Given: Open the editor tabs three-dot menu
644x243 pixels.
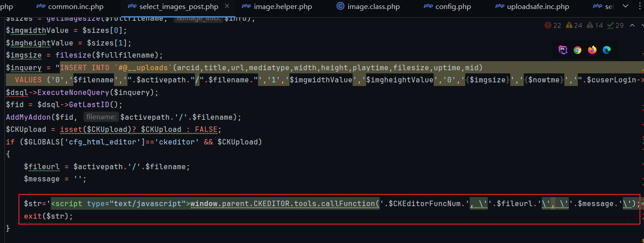Looking at the screenshot, I should point(639,6).
